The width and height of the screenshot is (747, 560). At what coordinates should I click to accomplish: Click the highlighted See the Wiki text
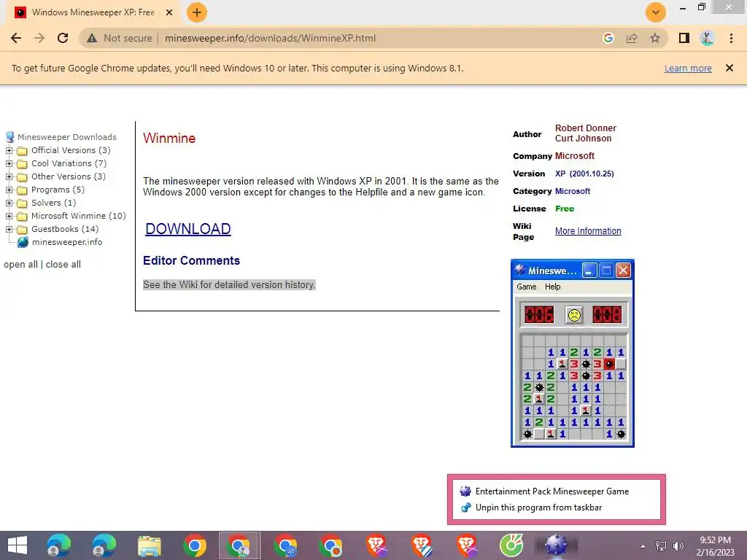pos(229,285)
